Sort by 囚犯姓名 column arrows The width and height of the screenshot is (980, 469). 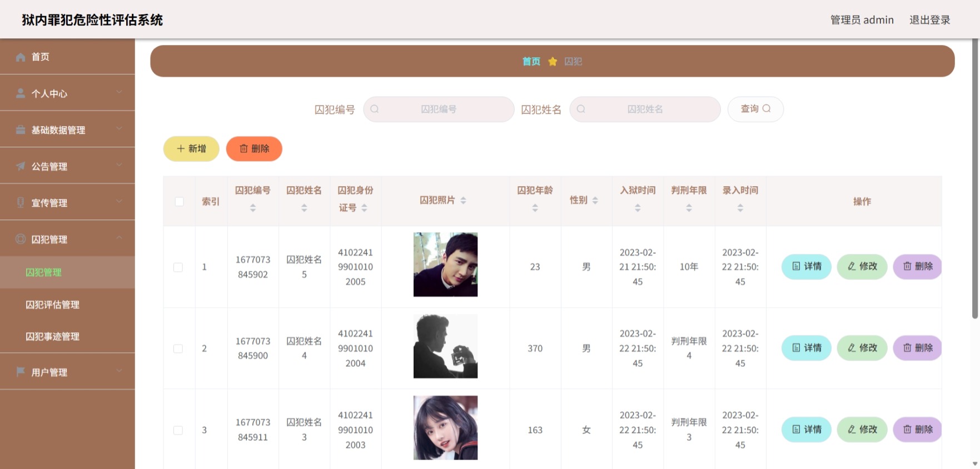point(304,208)
